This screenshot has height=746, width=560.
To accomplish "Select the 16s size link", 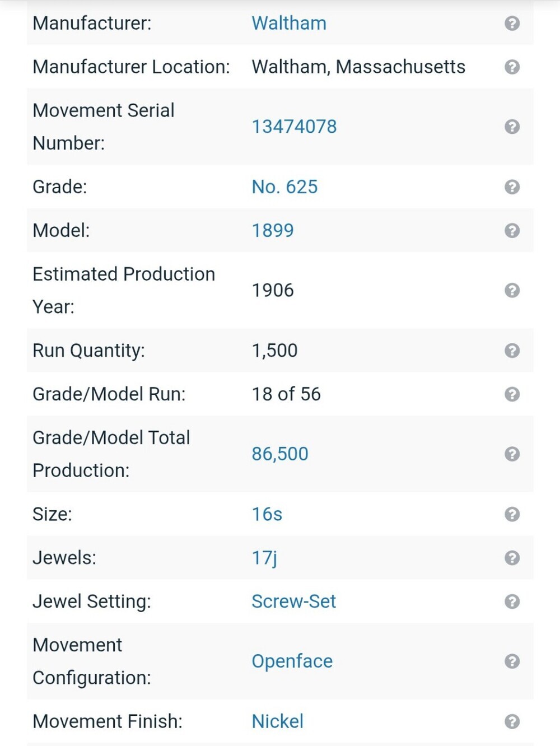I will coord(267,514).
